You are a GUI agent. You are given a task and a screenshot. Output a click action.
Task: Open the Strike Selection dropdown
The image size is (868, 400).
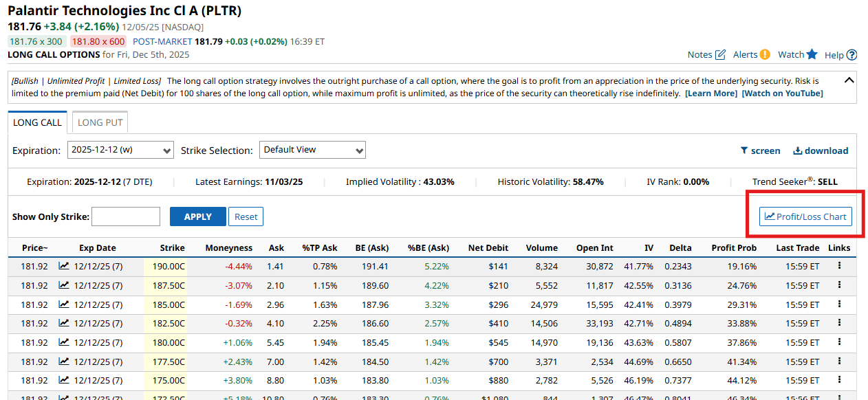coord(312,149)
